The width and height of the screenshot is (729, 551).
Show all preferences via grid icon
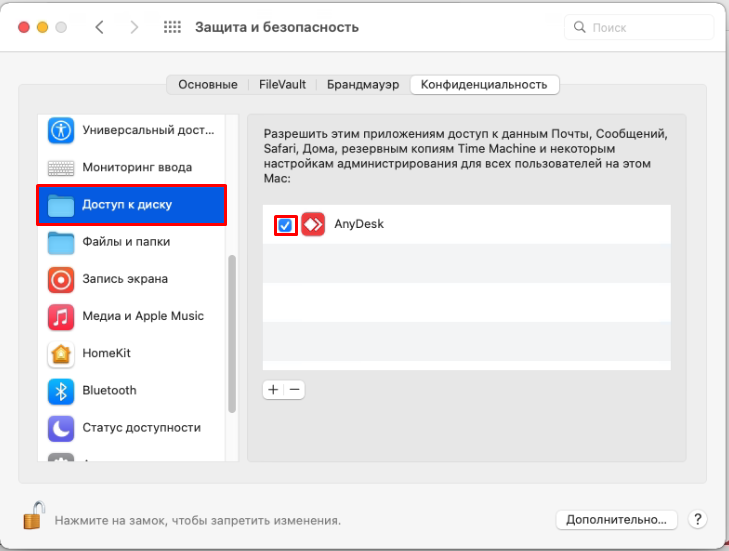(172, 28)
